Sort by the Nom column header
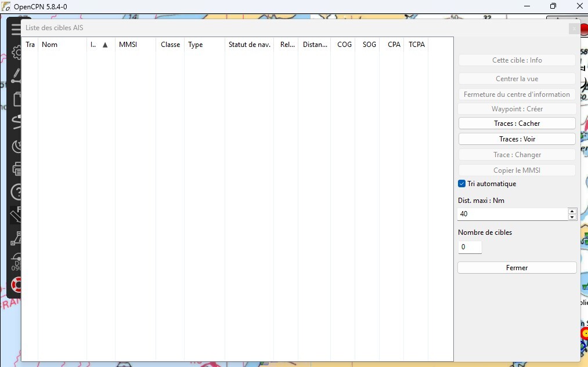This screenshot has width=588, height=367. point(62,45)
